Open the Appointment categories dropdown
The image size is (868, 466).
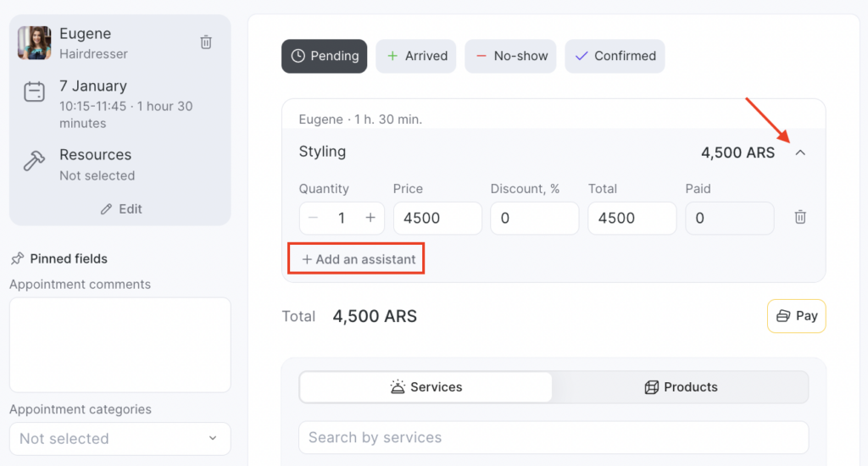pos(120,438)
